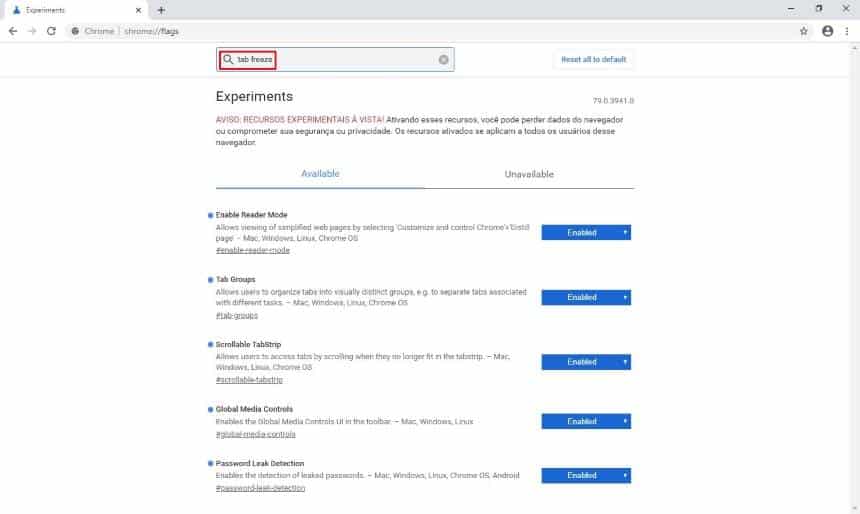The image size is (860, 514).
Task: Open the Enable Reader Mode state dropdown
Action: (586, 233)
